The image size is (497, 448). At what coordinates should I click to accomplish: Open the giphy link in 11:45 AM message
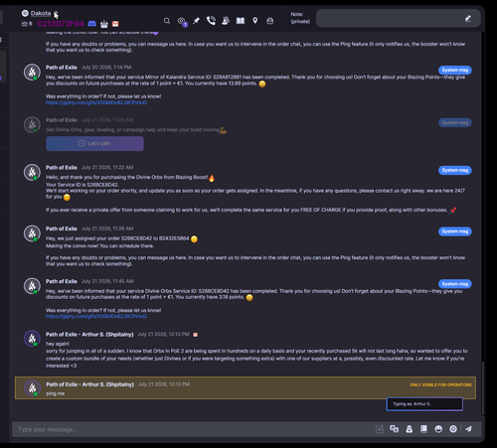[96, 316]
